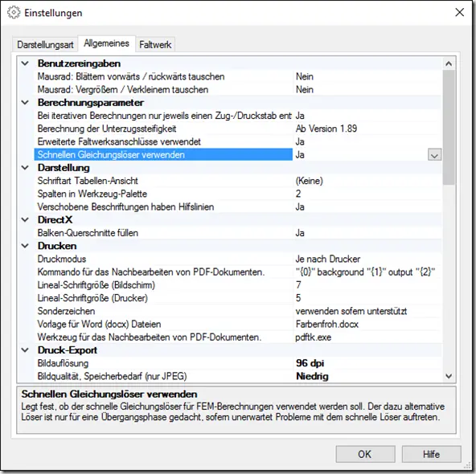Click the settings gear icon in title bar

(x=14, y=13)
